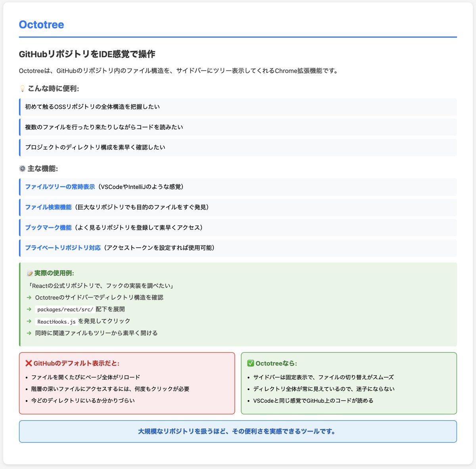This screenshot has height=469, width=476.
Task: Click the memo emoji beside 実際の使用例
Action: 29,273
